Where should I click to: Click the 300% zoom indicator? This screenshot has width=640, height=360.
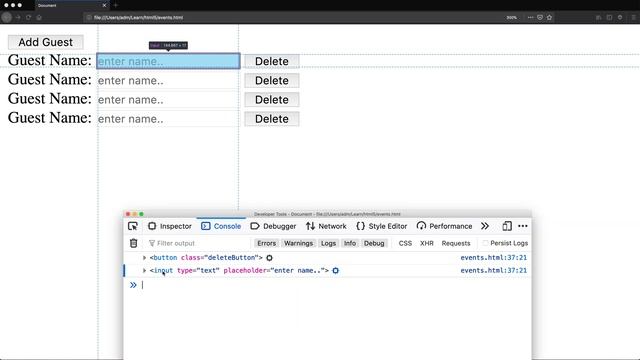[511, 18]
